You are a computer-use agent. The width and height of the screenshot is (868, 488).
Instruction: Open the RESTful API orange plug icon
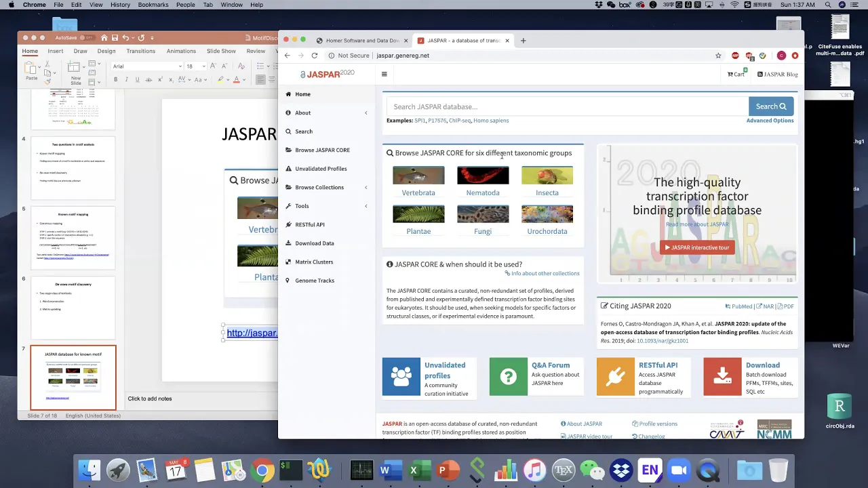click(x=616, y=376)
